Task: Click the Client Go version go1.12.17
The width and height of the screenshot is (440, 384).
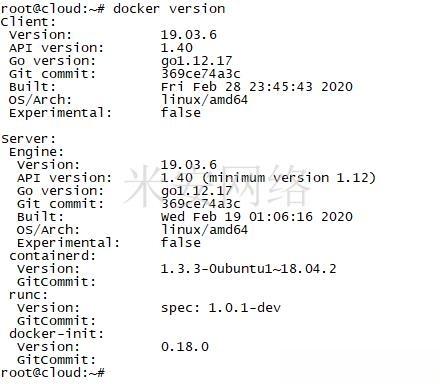Action: 196,61
